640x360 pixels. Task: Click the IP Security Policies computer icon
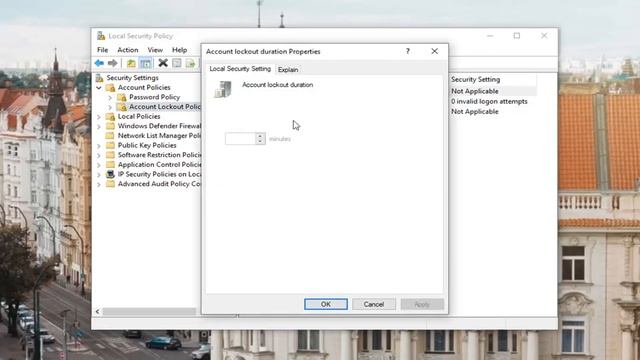[110, 174]
